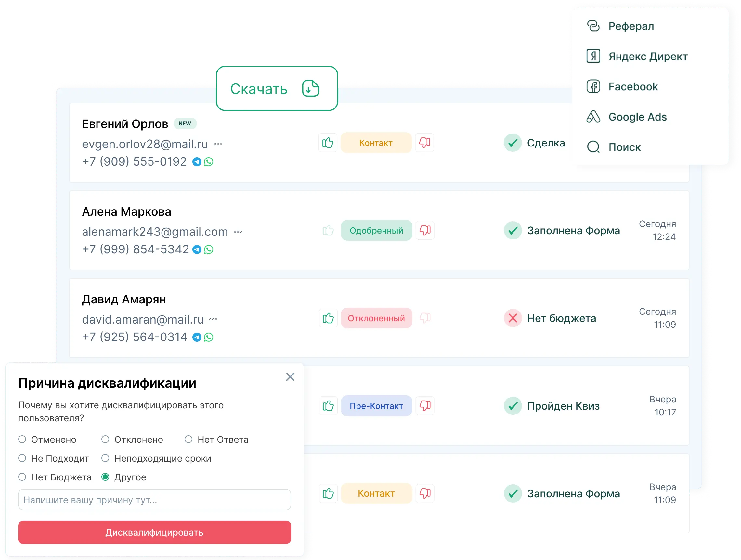Choose the Нет Ответа radio button
741x560 pixels.
pyautogui.click(x=188, y=439)
